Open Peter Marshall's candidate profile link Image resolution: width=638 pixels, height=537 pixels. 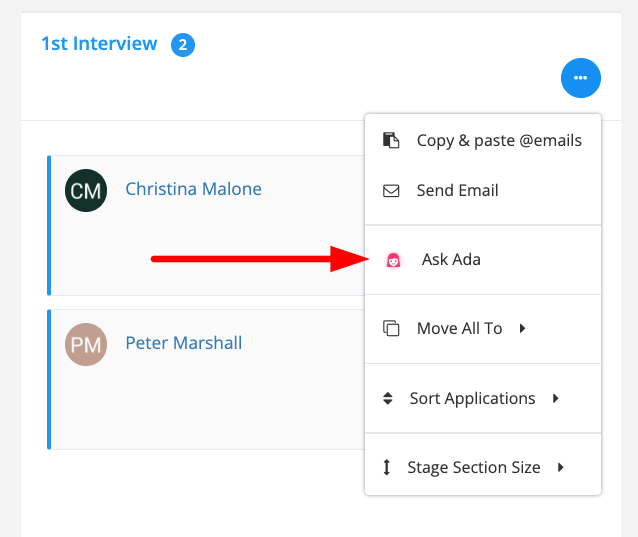[x=183, y=343]
